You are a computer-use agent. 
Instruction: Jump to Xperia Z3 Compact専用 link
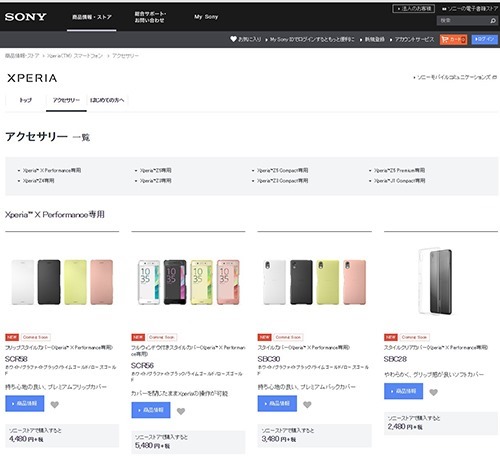coord(282,181)
